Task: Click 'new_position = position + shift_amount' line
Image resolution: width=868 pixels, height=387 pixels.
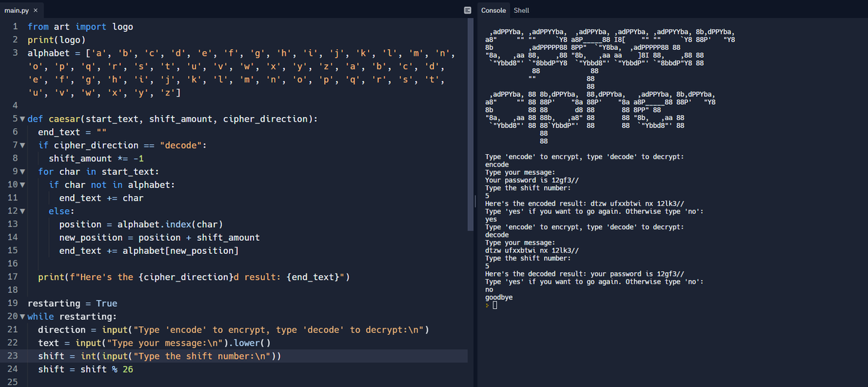Action: pos(159,237)
